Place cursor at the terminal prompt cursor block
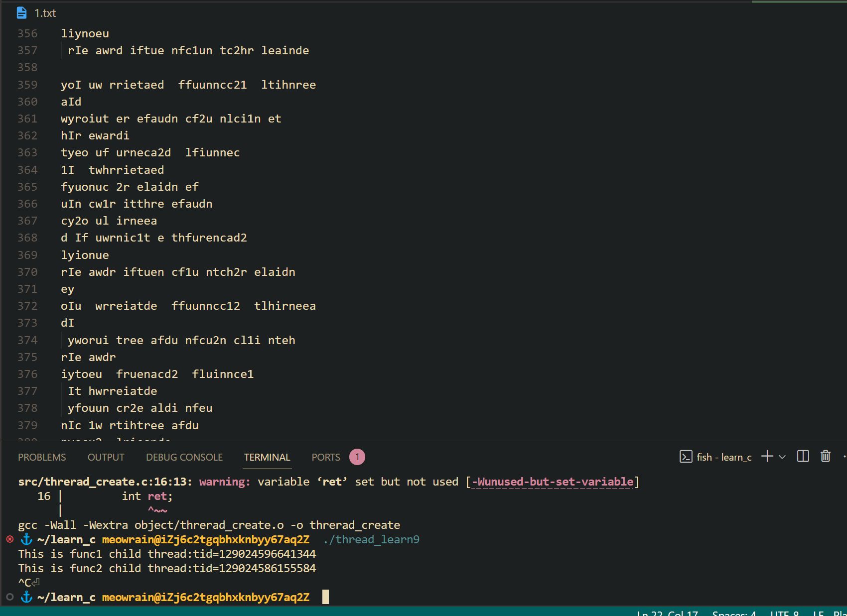Image resolution: width=847 pixels, height=616 pixels. (x=325, y=597)
